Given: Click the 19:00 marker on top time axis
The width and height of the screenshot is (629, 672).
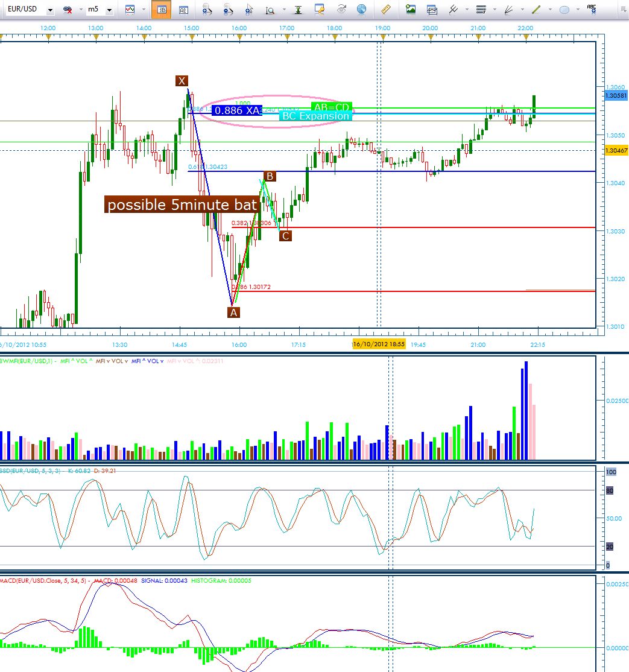Looking at the screenshot, I should pyautogui.click(x=382, y=28).
